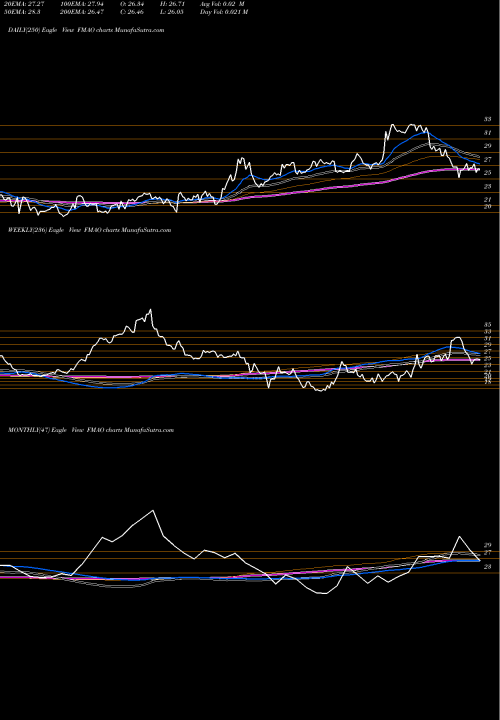Screen dimensions: 500x720
Task: Click the Day Vol: 0.021 M label
Action: [x=224, y=12]
